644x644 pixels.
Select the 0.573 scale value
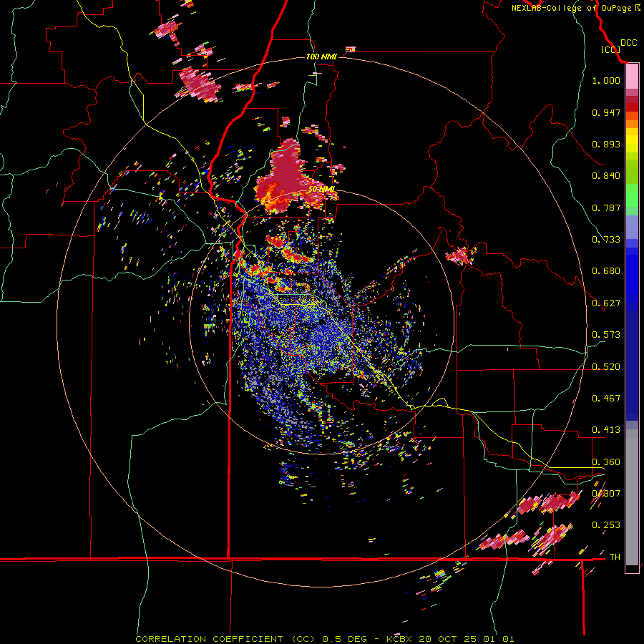tap(606, 335)
